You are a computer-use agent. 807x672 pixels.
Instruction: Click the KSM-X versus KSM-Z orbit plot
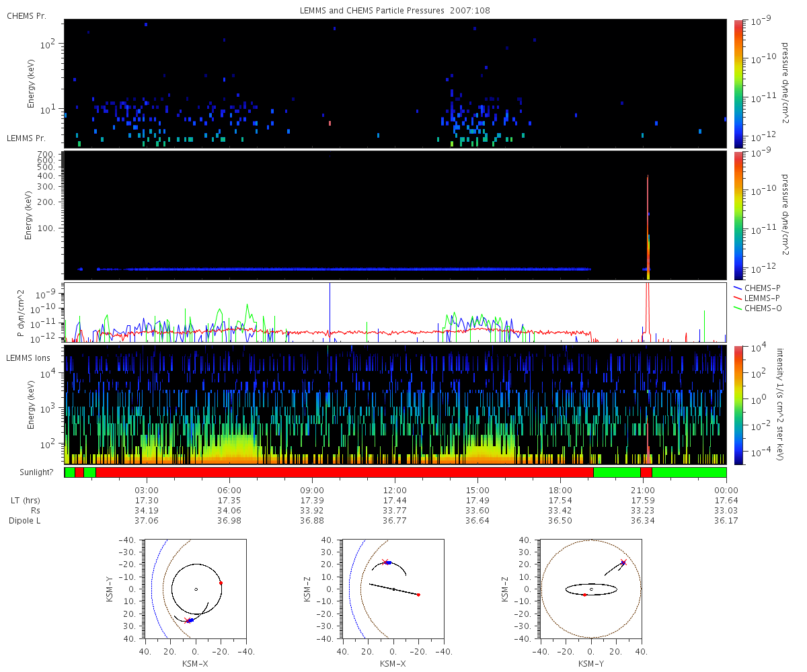tap(393, 589)
